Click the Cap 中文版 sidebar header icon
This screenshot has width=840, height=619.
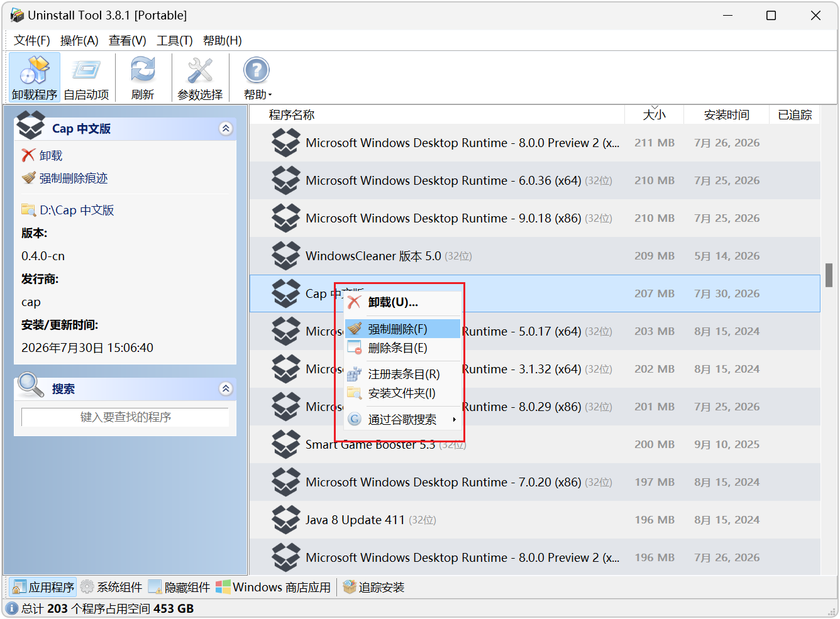point(31,124)
